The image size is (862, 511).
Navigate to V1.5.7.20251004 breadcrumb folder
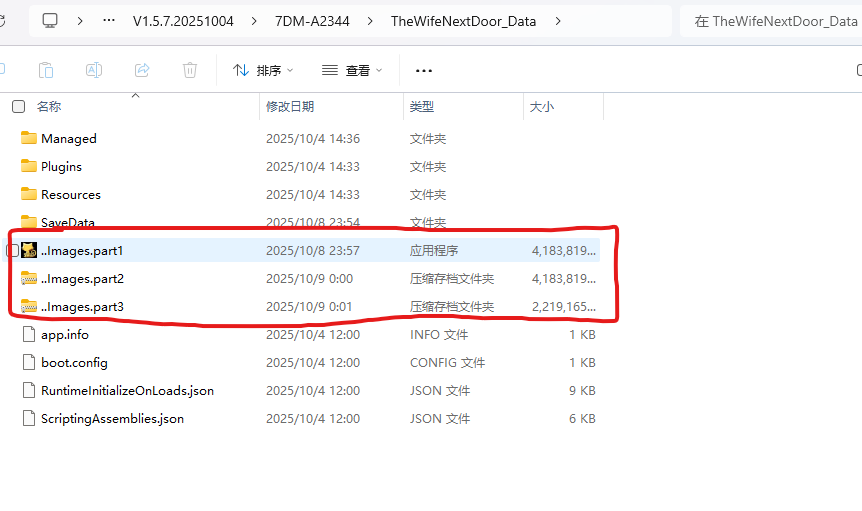[x=183, y=21]
